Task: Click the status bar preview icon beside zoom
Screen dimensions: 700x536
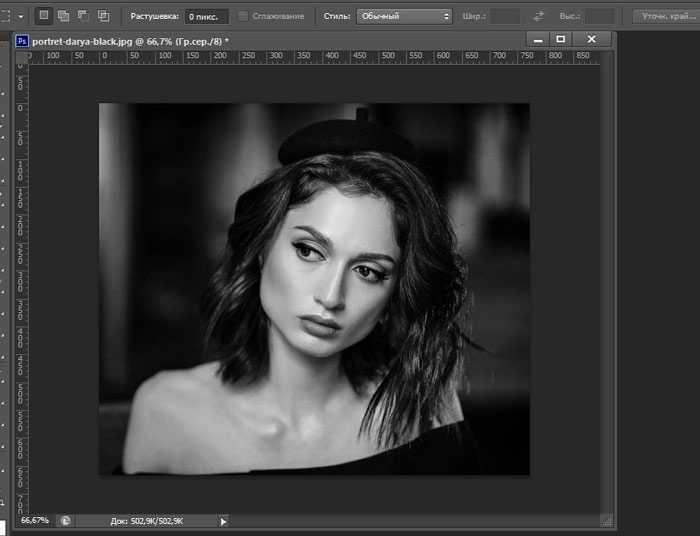Action: tap(65, 521)
